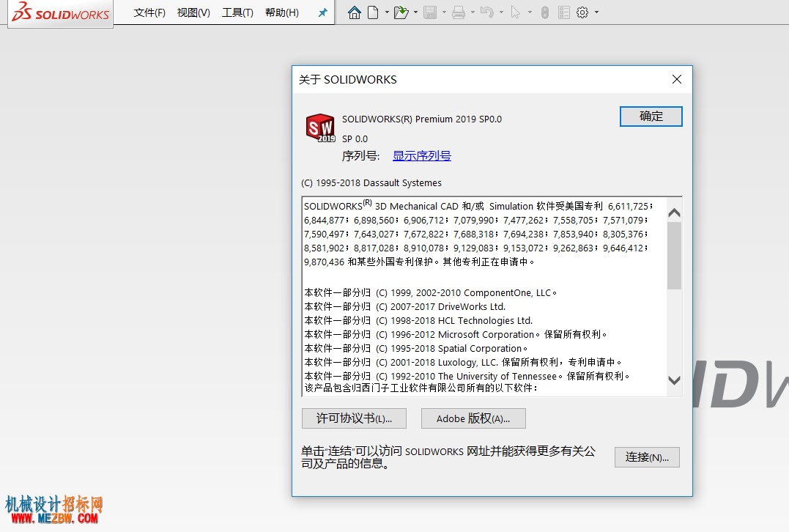Expand the New document dropdown arrow
789x532 pixels.
click(387, 12)
